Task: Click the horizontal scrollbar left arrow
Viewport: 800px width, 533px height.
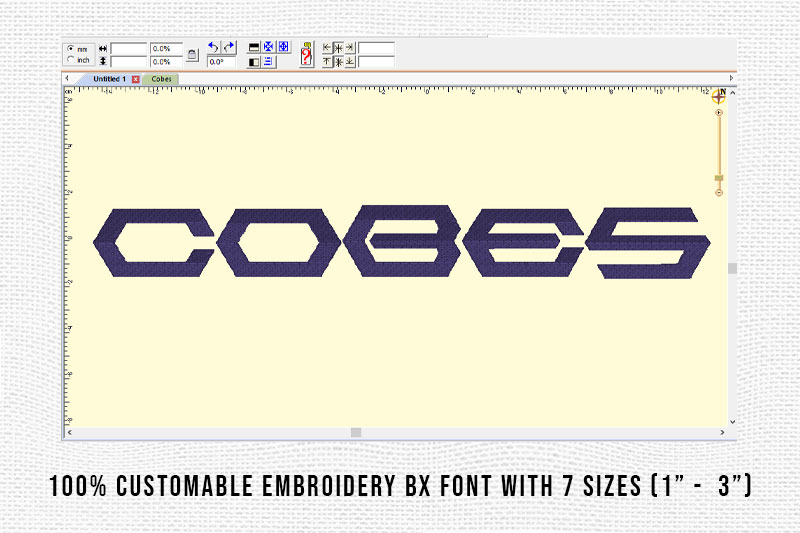Action: click(70, 433)
